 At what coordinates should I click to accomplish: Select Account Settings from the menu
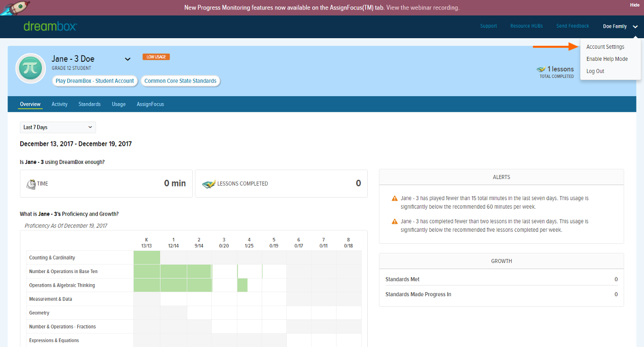click(605, 47)
